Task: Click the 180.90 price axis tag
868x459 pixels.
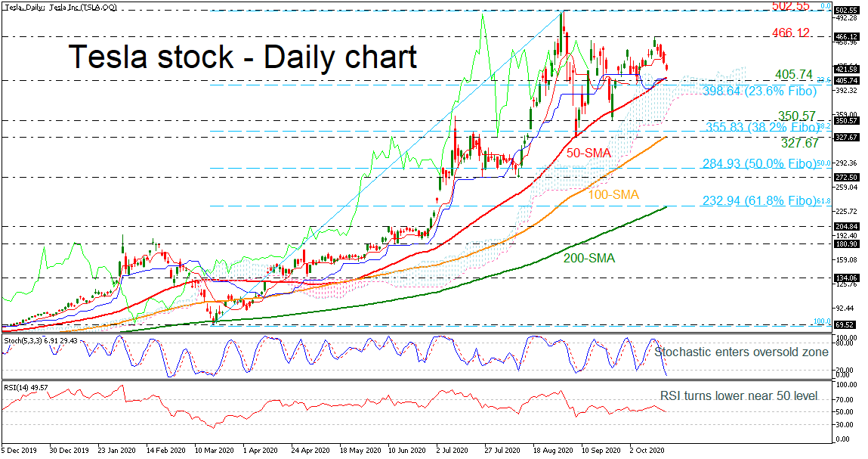Action: (846, 244)
